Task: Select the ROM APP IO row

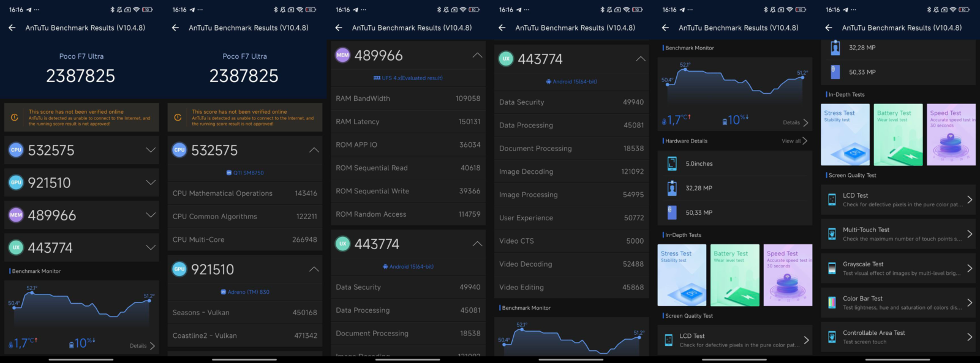Action: 408,144
